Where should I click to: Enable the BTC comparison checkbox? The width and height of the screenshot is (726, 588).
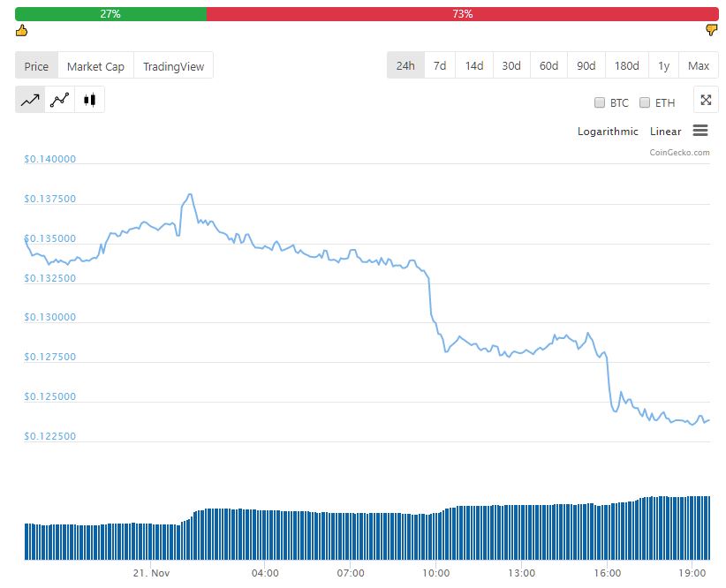[x=601, y=102]
